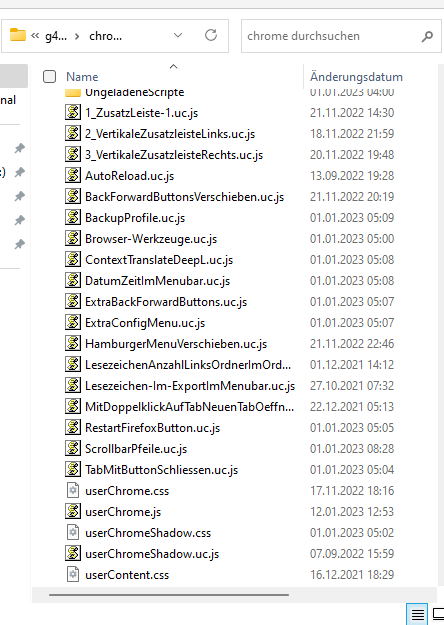This screenshot has height=625, width=444.
Task: Click the refresh folder icon
Action: pos(211,35)
